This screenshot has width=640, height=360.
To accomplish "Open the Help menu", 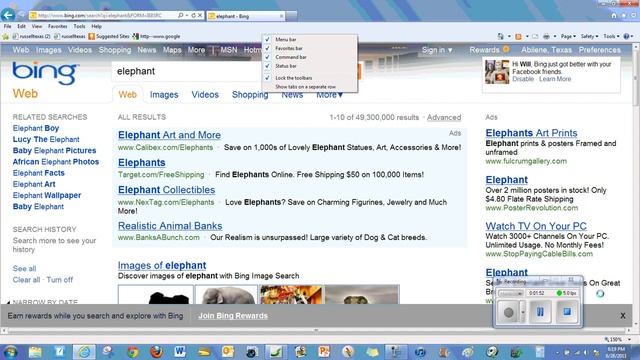I will [x=96, y=26].
